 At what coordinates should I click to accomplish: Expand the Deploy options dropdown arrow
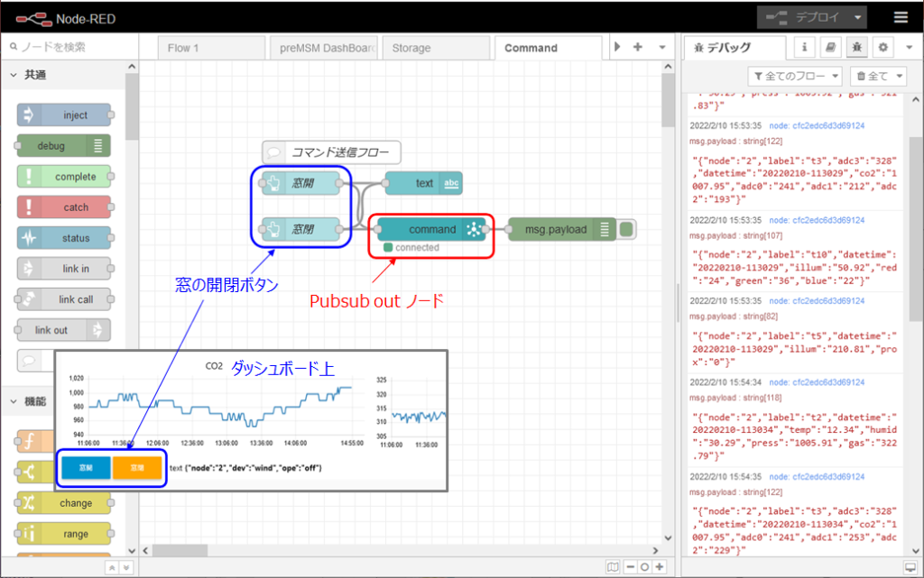(x=857, y=17)
